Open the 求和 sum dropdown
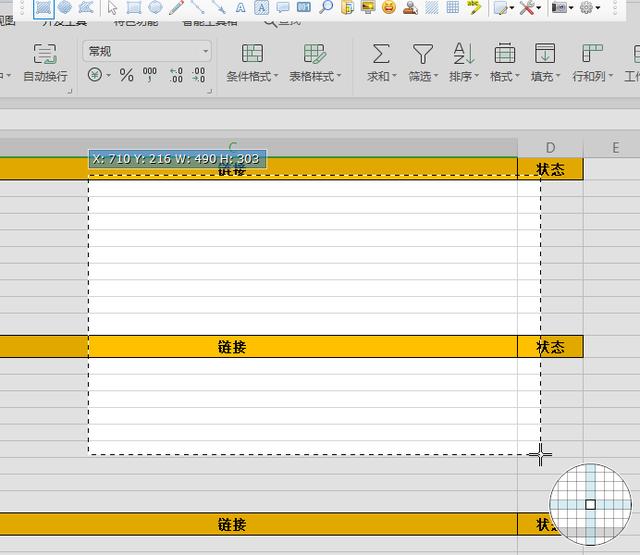640x555 pixels. coord(381,62)
